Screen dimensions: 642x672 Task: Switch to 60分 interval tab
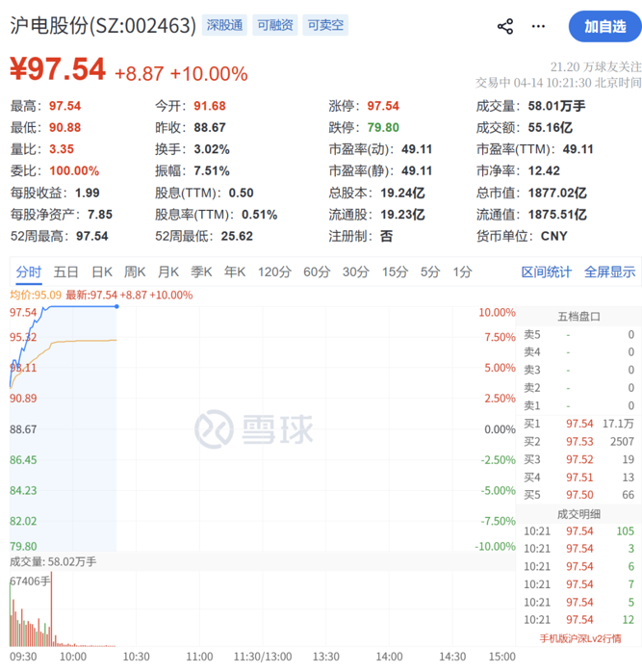point(317,272)
